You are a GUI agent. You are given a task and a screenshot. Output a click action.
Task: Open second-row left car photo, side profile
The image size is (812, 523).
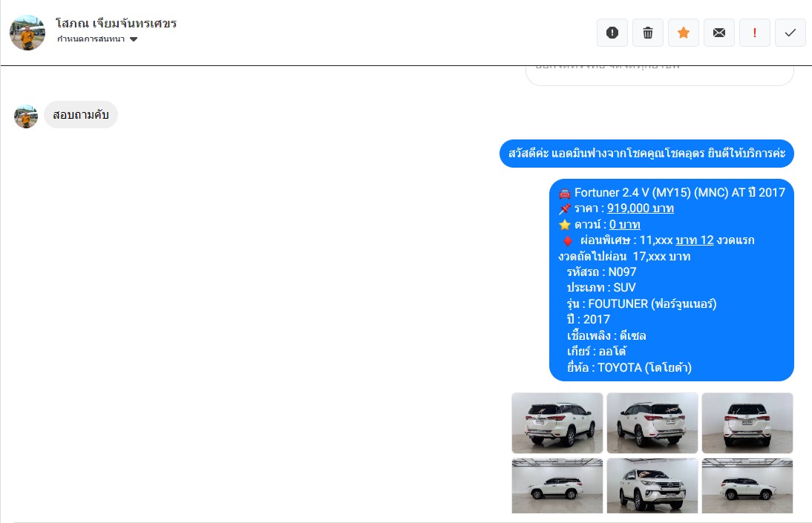pos(557,486)
